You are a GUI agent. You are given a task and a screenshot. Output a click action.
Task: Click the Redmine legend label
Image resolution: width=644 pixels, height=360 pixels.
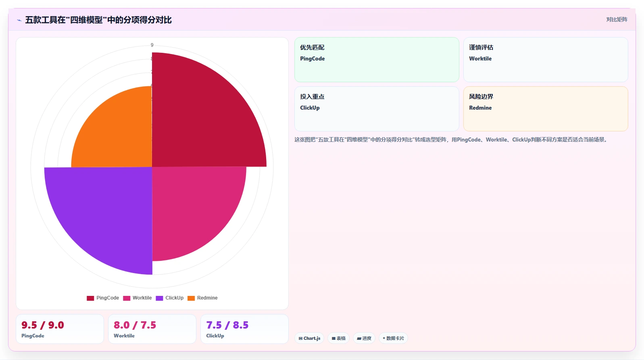(207, 298)
